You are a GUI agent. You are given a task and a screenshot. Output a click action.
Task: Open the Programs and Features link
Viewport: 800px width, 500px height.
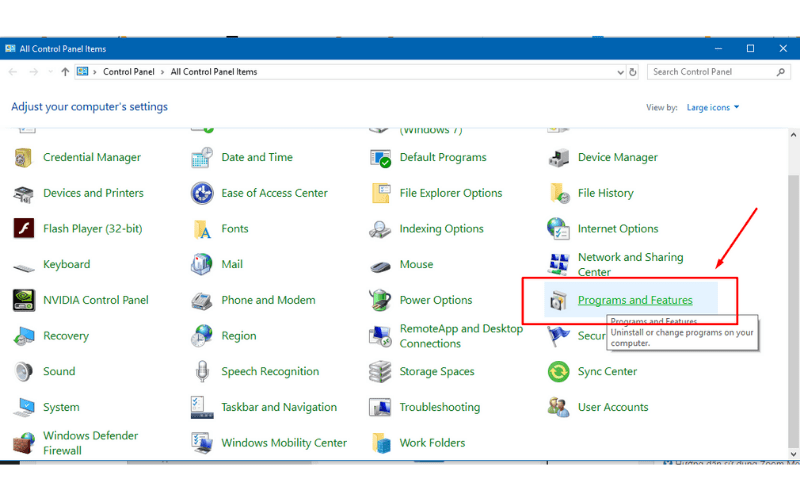(x=634, y=300)
